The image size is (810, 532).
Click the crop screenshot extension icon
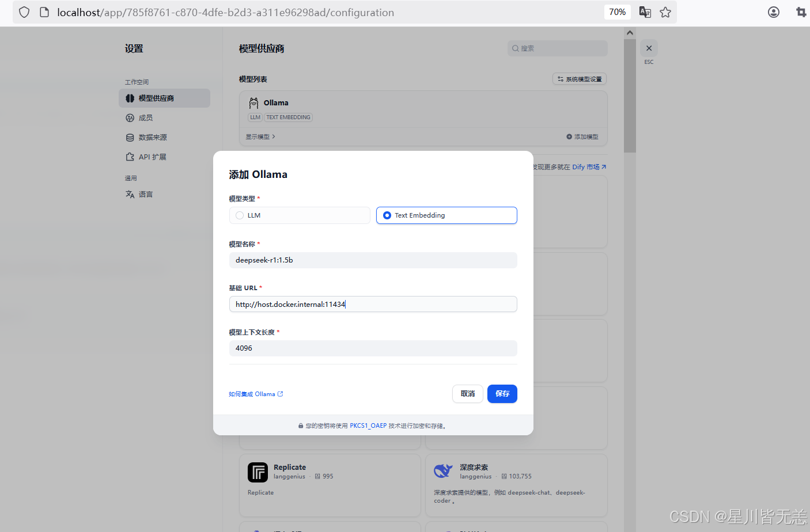801,12
